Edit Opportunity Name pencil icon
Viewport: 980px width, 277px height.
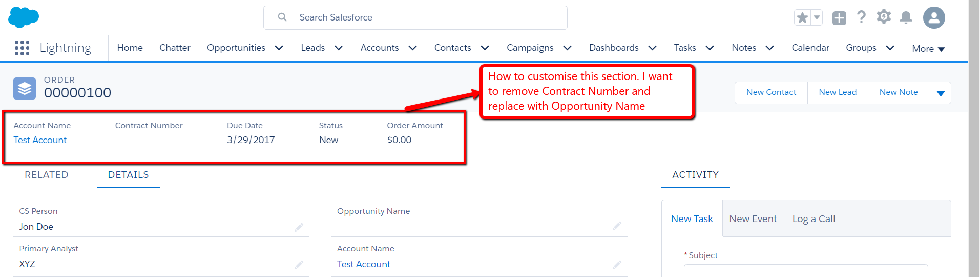coord(617,226)
